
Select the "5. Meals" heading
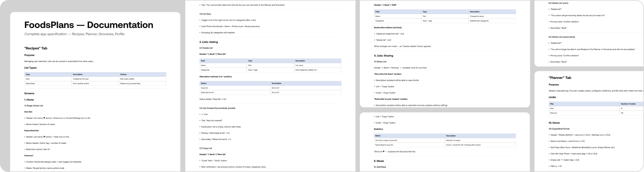[379, 161]
